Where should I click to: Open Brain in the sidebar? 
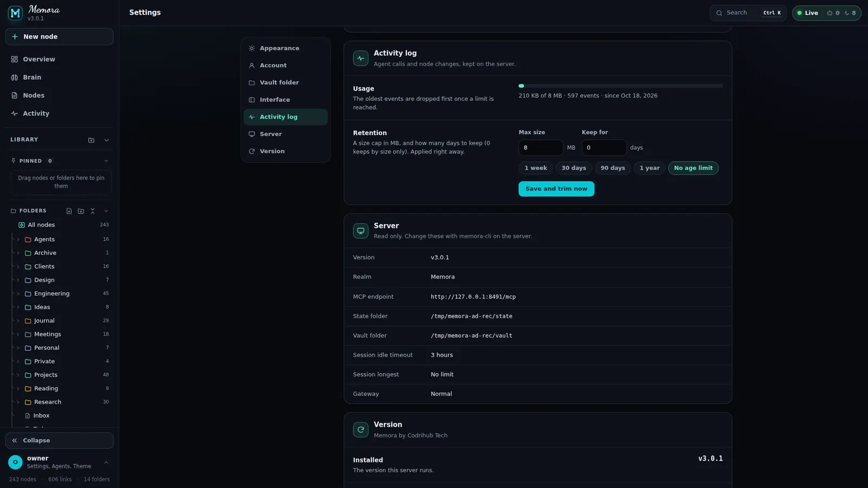coord(59,78)
